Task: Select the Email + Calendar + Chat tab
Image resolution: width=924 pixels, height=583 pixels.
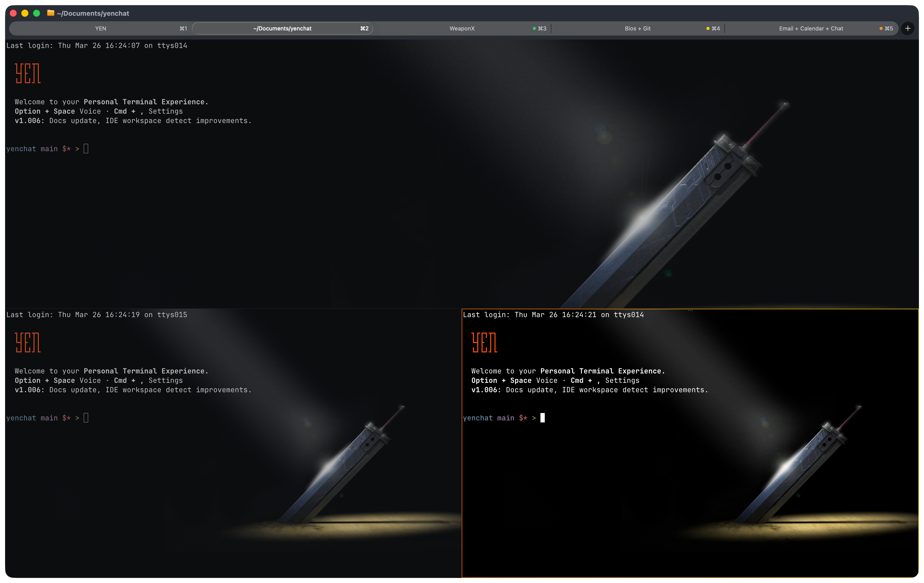Action: tap(811, 28)
